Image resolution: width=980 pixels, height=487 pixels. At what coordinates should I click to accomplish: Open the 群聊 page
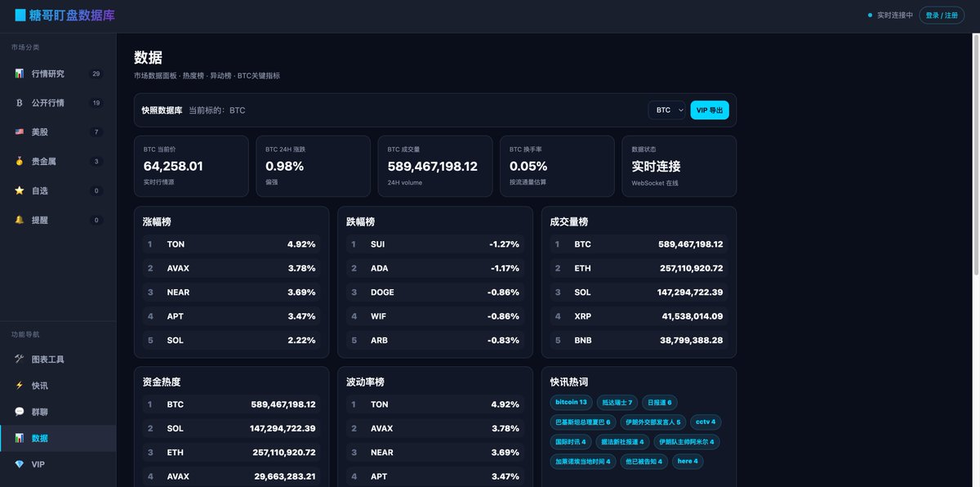pos(58,411)
